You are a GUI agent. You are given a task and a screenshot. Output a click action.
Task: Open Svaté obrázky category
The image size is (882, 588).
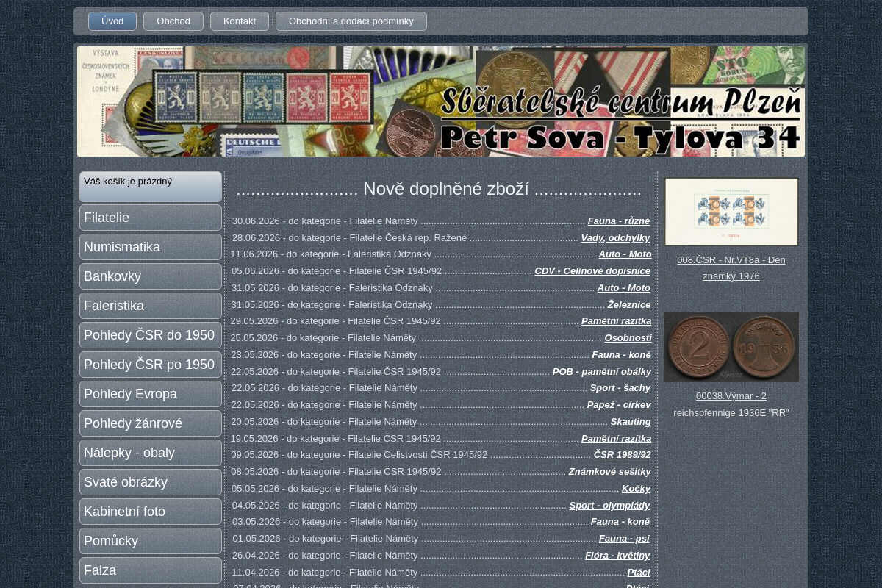click(151, 482)
